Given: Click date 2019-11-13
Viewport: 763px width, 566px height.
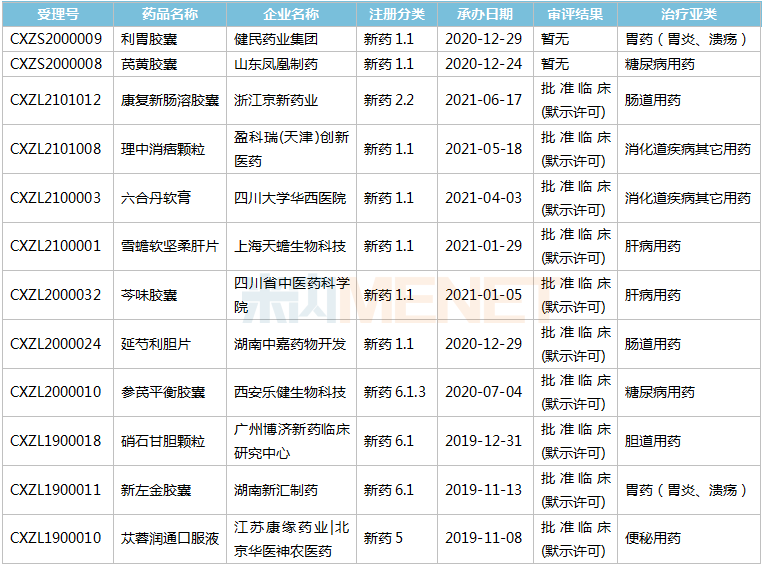Looking at the screenshot, I should [483, 490].
